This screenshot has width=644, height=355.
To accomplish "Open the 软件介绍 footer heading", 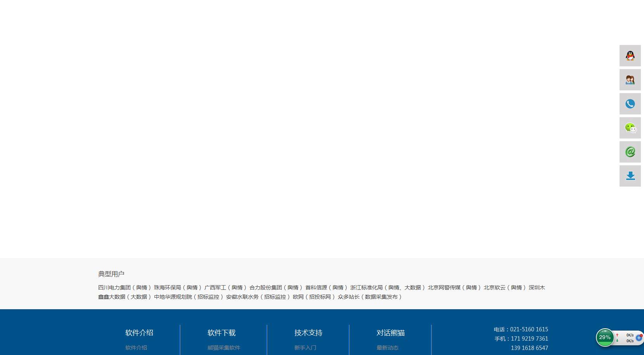I will (139, 333).
